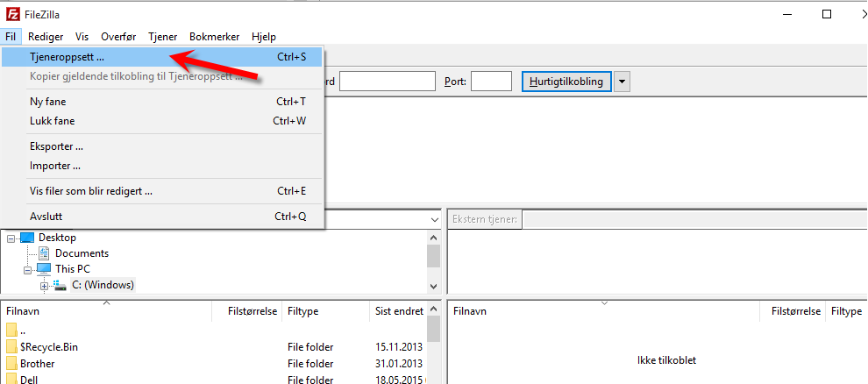Sort remote files by Filstørrelse column
This screenshot has height=384, width=868.
(x=793, y=311)
